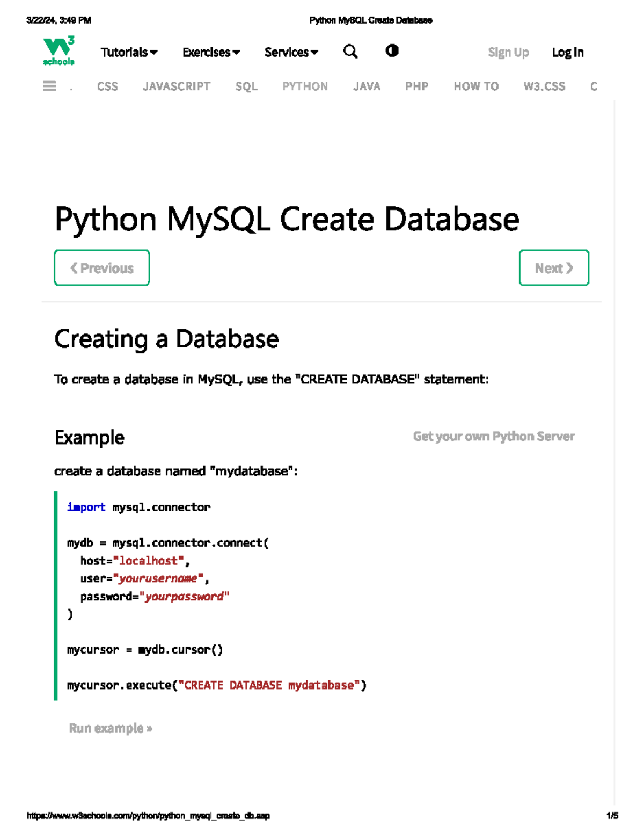Click the mycursor = mydb.cursor() line
This screenshot has width=644, height=834.
145,650
